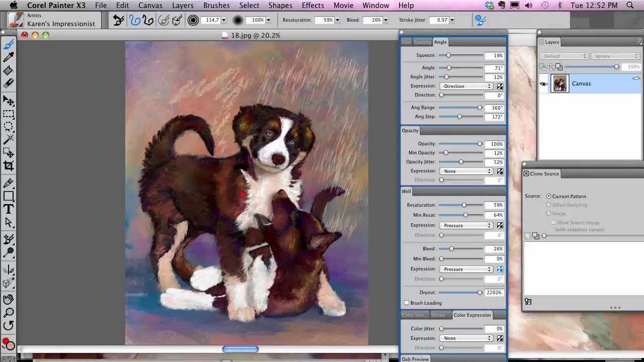Open the Color Expression None dropdown
Screen dimensions: 644x362
click(466, 338)
